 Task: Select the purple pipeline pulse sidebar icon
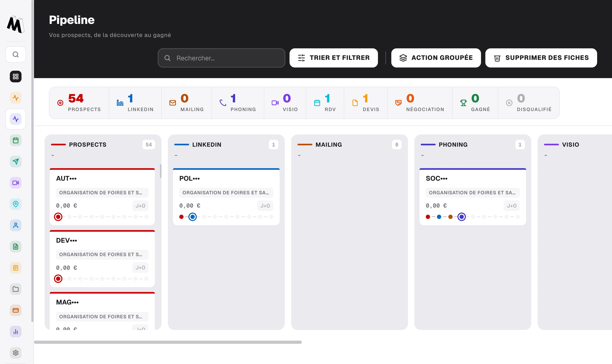point(16,119)
